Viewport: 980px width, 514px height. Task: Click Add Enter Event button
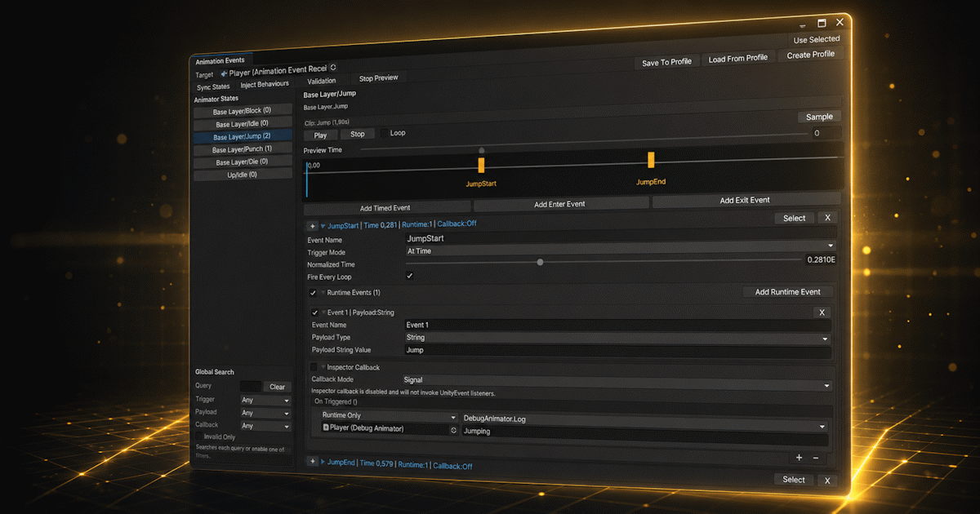tap(560, 204)
